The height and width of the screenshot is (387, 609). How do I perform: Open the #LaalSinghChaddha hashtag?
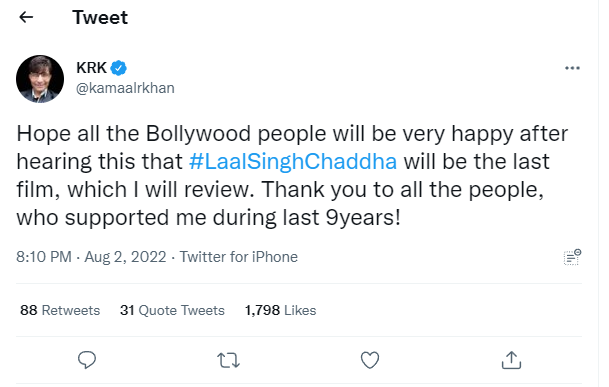(293, 162)
